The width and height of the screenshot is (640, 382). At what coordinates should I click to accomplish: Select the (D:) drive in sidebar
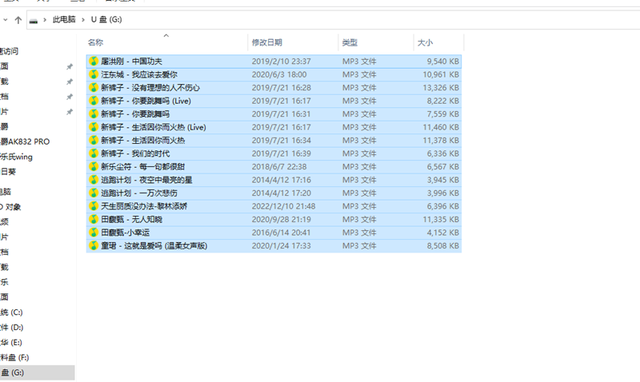pos(12,327)
